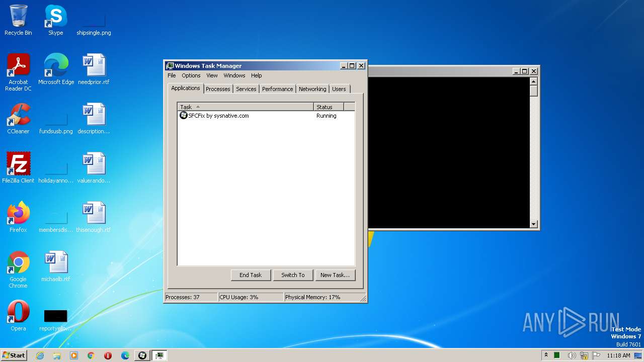The width and height of the screenshot is (644, 362).
Task: Maximize the console window
Action: pos(524,71)
